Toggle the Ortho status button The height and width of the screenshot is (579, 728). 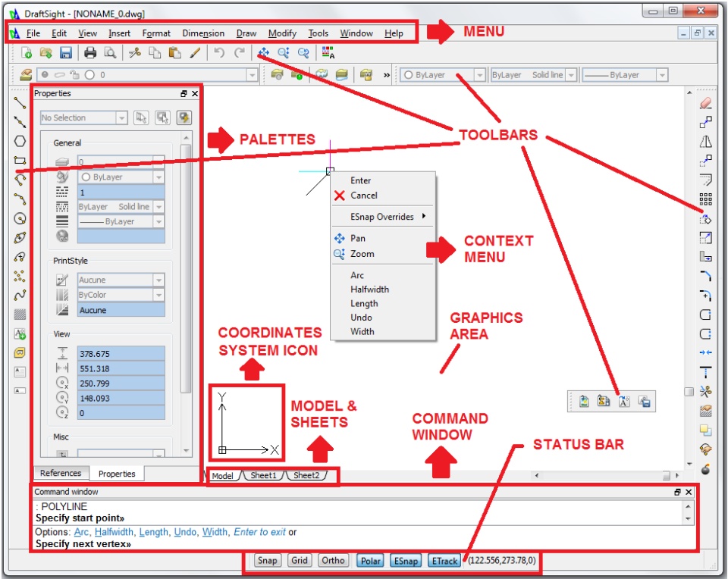(333, 561)
